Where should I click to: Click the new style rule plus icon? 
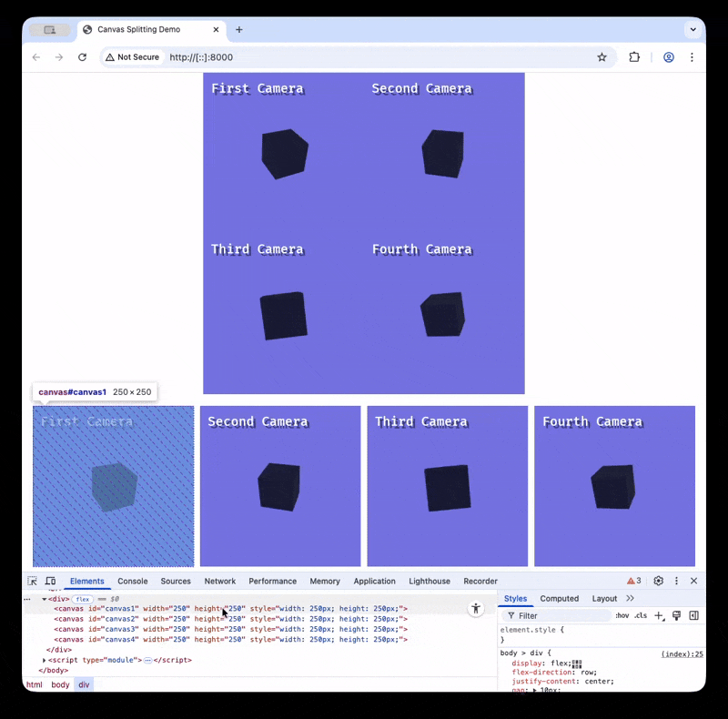click(x=660, y=616)
